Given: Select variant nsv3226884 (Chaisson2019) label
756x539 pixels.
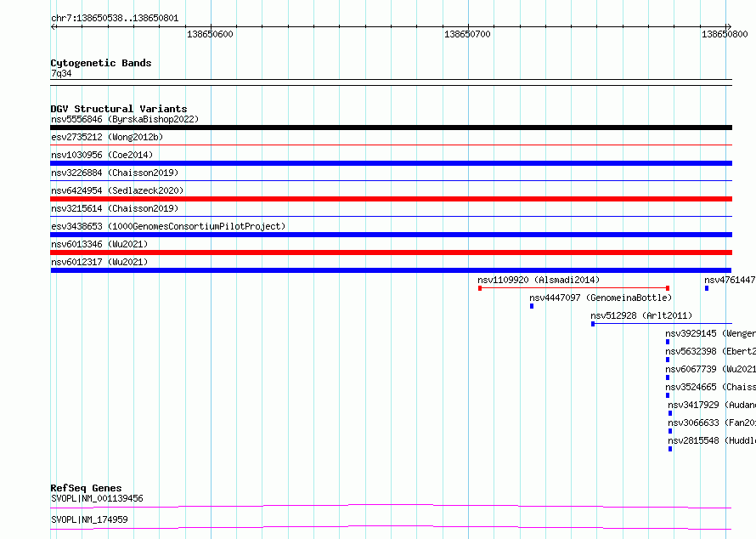Looking at the screenshot, I should (115, 173).
